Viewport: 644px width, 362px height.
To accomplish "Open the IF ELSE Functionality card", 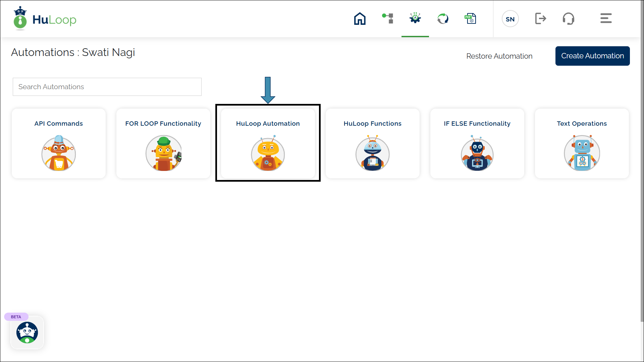I will click(477, 143).
